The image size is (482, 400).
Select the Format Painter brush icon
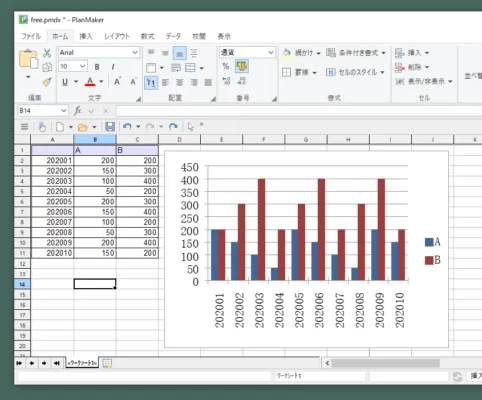47,82
